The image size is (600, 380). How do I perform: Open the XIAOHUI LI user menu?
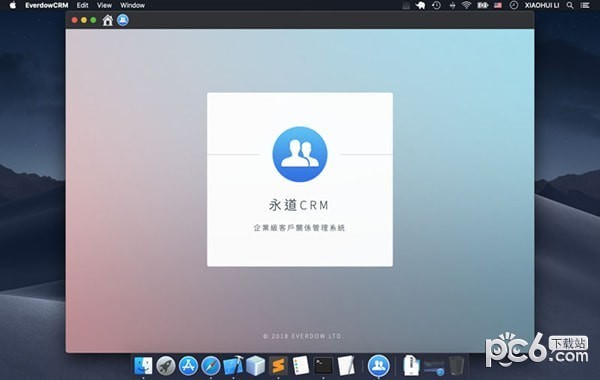point(542,5)
